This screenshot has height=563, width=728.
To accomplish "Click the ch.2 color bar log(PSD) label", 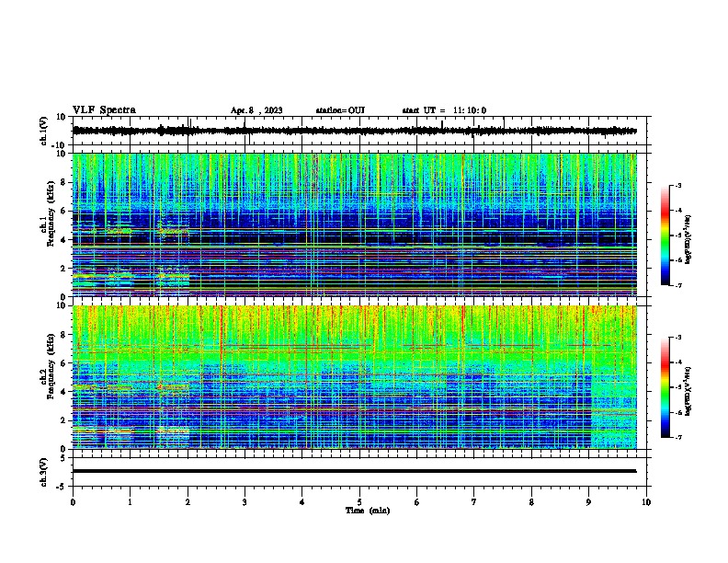I will pyautogui.click(x=688, y=391).
